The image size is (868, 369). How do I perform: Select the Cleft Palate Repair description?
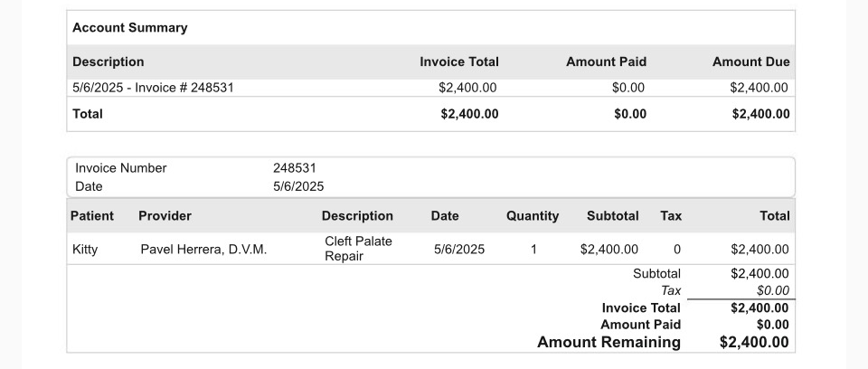coord(358,249)
